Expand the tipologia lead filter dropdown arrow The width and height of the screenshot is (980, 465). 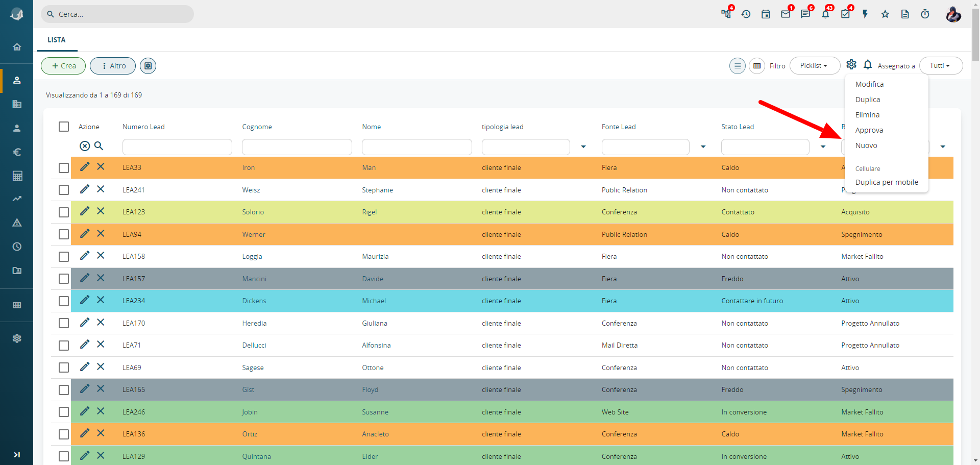coord(583,147)
